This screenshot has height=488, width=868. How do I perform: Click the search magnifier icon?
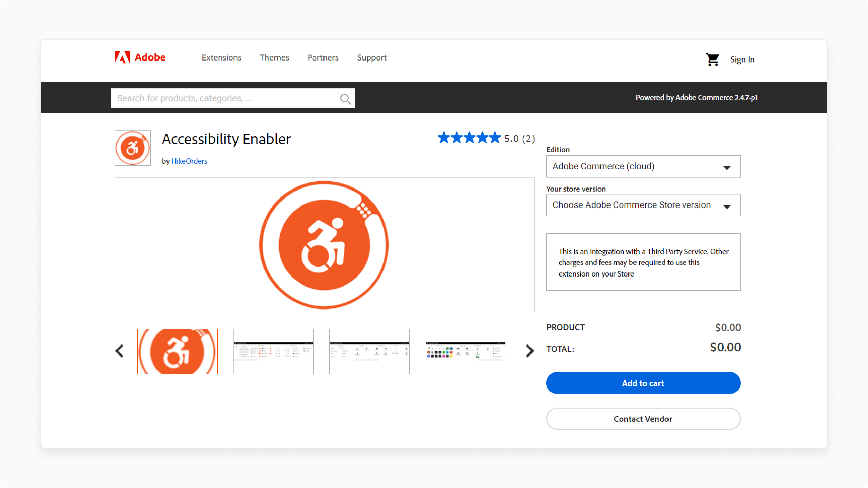point(345,99)
